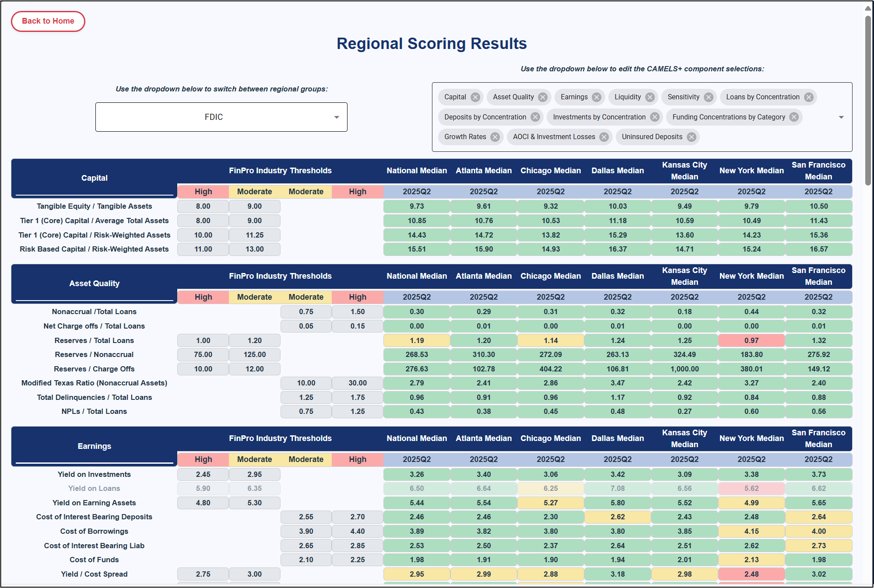Viewport: 874px width, 588px height.
Task: Click the Back to Home button
Action: 48,21
